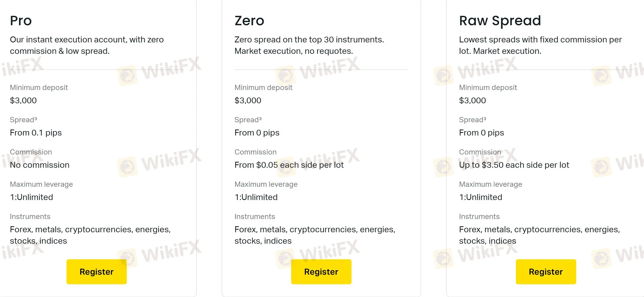
Task: Click 'From 0.1 pips' spread value
Action: point(36,133)
